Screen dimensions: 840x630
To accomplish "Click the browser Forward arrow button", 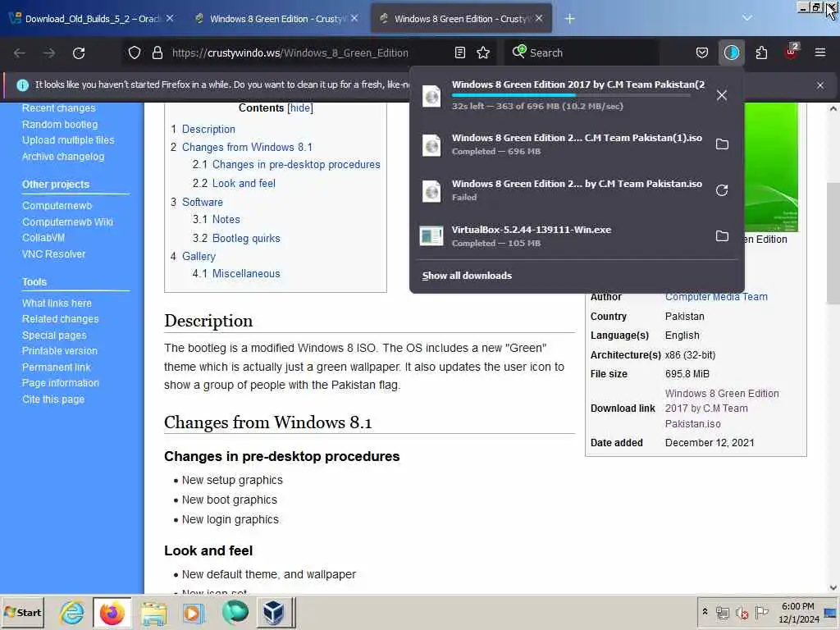I will 48,53.
